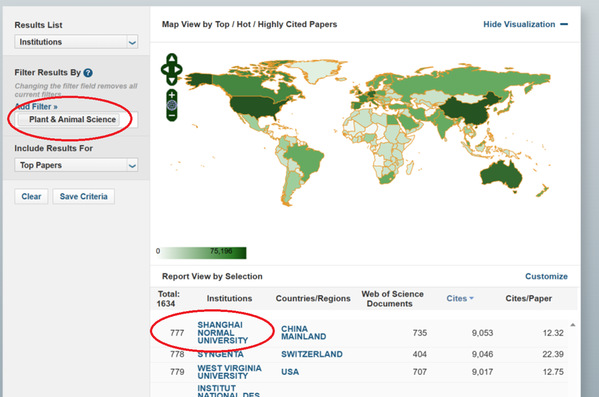This screenshot has height=397, width=599.
Task: Expand the Top Papers dropdown
Action: pos(76,165)
